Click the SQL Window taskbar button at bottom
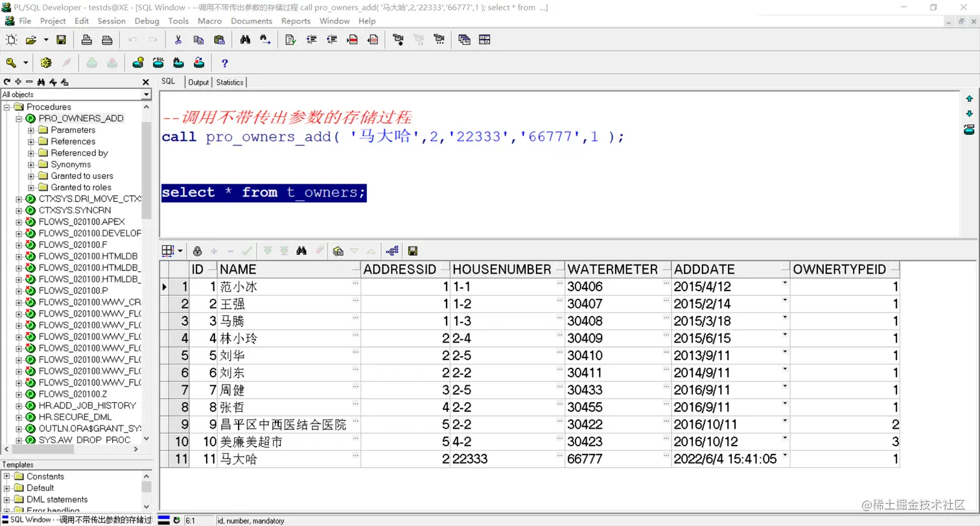Image resolution: width=980 pixels, height=526 pixels. tap(78, 520)
